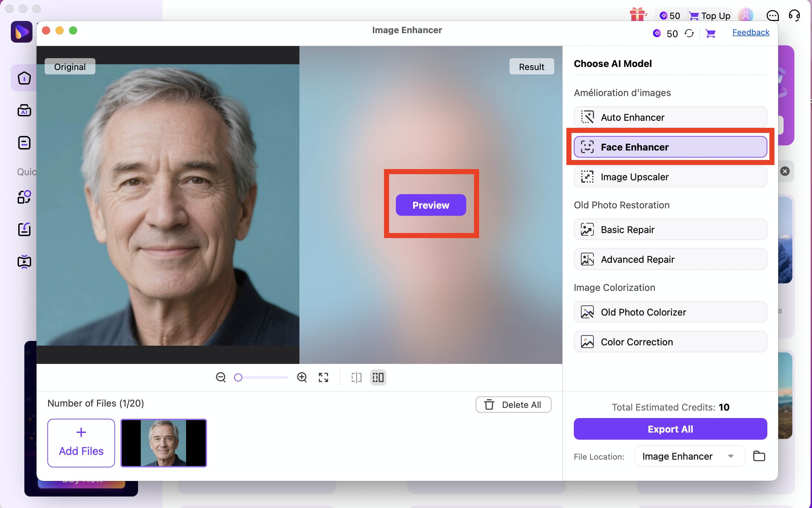Click the fit-to-screen expand icon
Image resolution: width=812 pixels, height=508 pixels.
pyautogui.click(x=323, y=377)
